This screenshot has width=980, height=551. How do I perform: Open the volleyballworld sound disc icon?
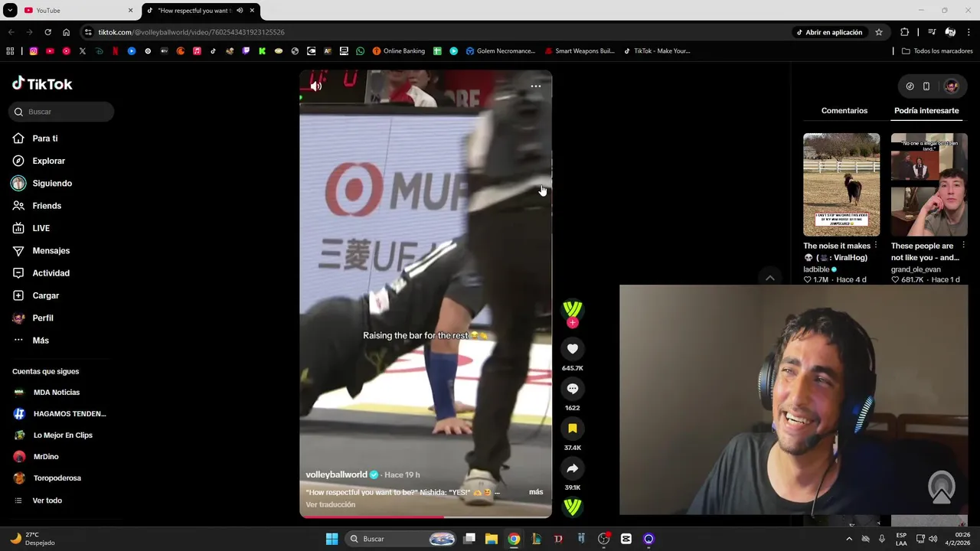[572, 507]
